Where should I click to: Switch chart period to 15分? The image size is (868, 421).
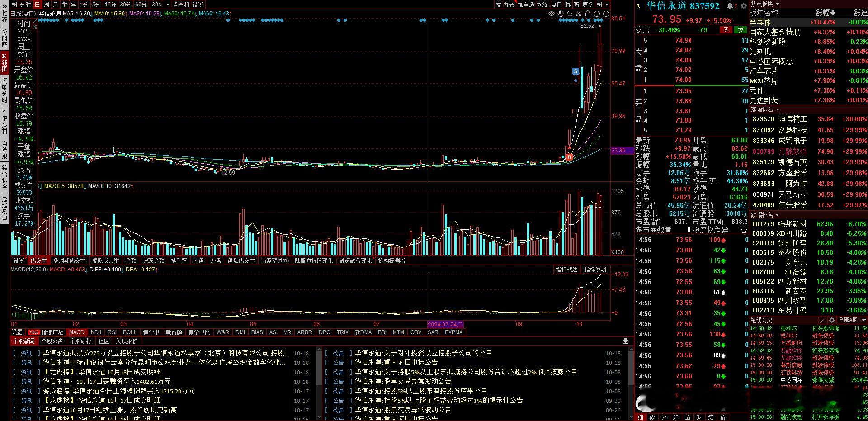110,5
